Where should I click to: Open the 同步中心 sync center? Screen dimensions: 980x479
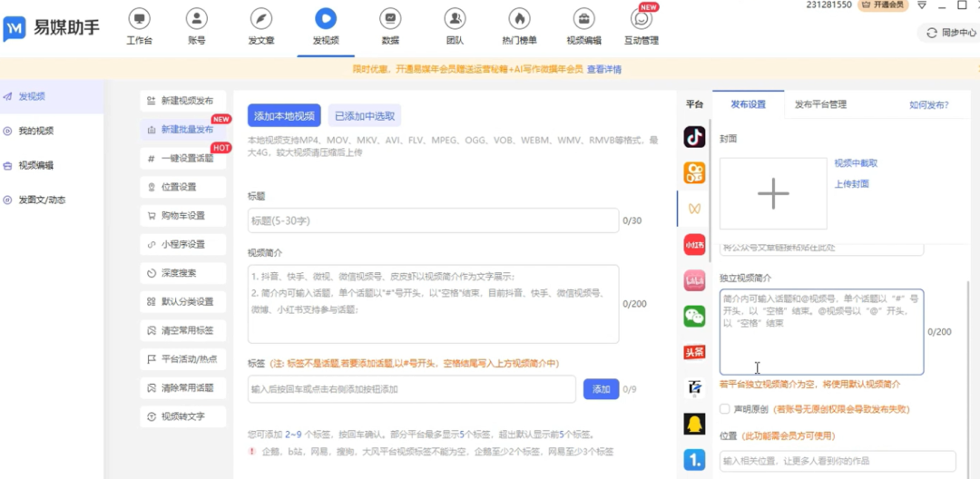coord(951,33)
